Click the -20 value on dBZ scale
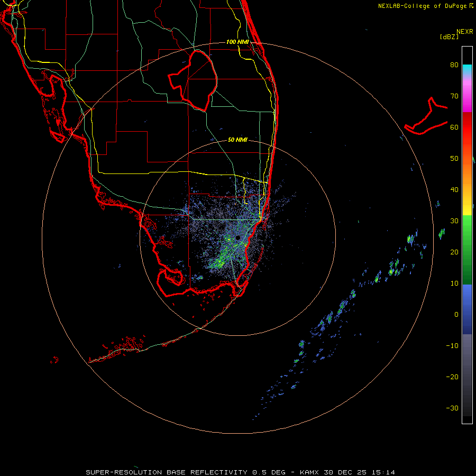Viewport: 476px width, 476px height. pos(452,377)
